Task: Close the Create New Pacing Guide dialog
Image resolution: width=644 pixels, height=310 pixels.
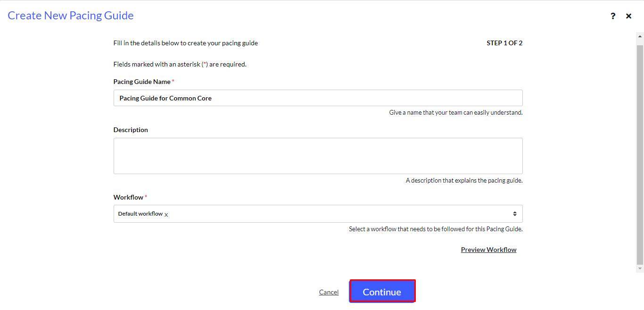Action: 628,16
